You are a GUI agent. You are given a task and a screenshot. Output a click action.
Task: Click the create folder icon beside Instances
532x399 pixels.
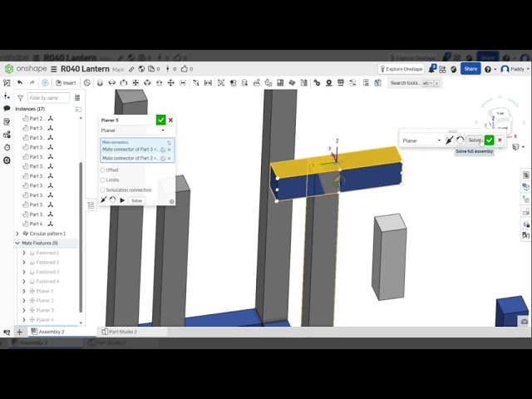pyautogui.click(x=78, y=109)
